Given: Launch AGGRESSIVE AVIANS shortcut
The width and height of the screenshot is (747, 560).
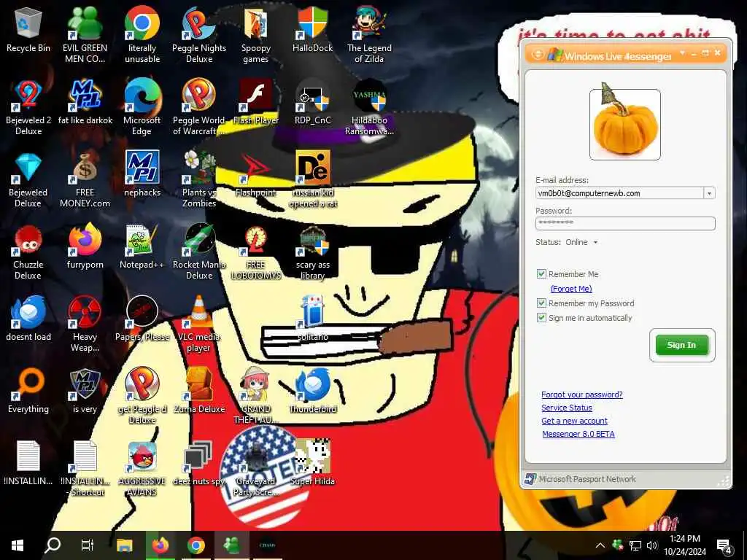Looking at the screenshot, I should point(142,469).
